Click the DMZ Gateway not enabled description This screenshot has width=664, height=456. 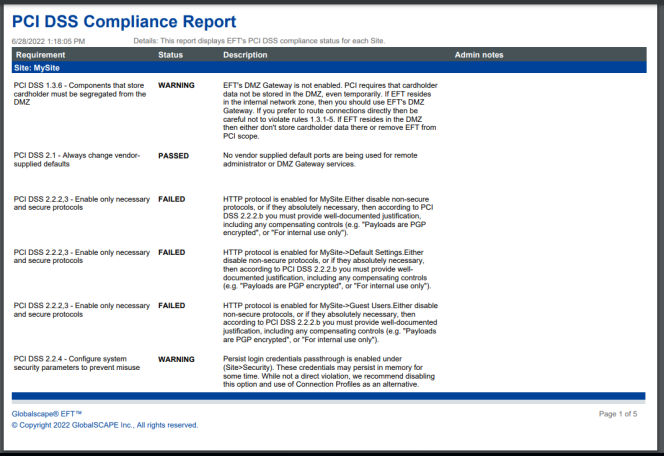316,108
